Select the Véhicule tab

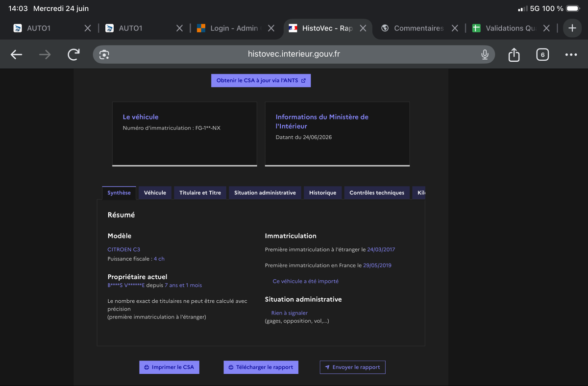(155, 193)
